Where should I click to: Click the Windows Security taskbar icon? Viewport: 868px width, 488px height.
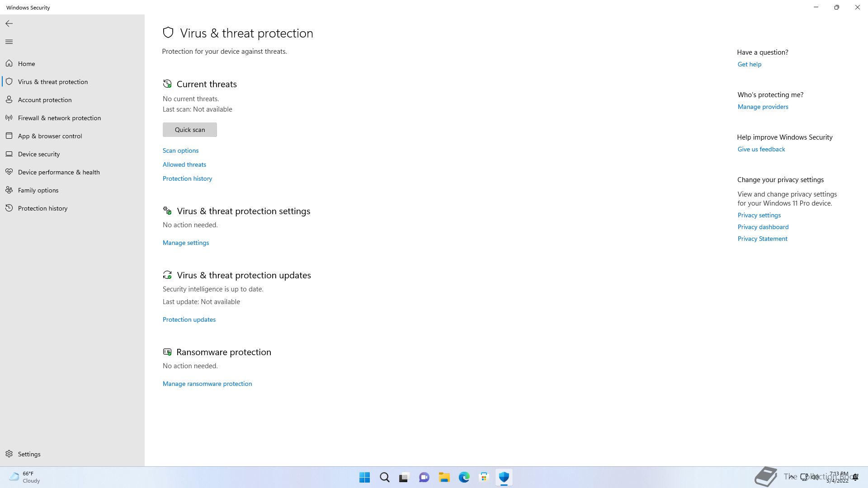pos(504,477)
